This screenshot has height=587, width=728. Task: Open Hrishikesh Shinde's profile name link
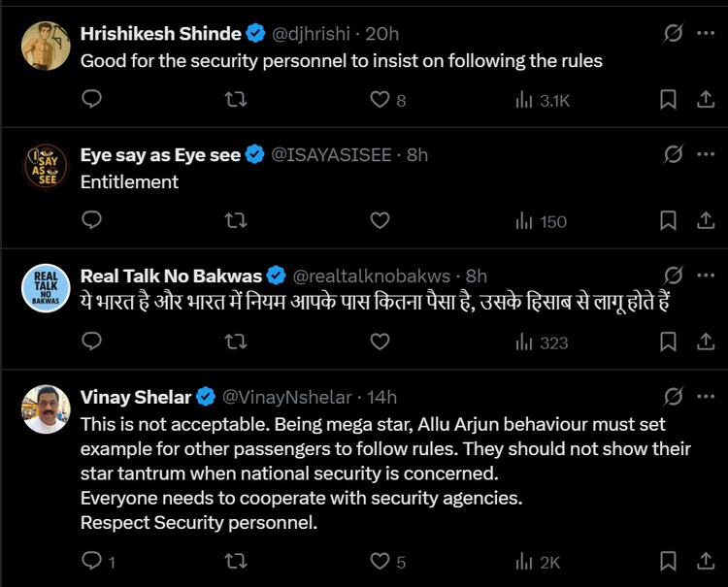point(160,34)
